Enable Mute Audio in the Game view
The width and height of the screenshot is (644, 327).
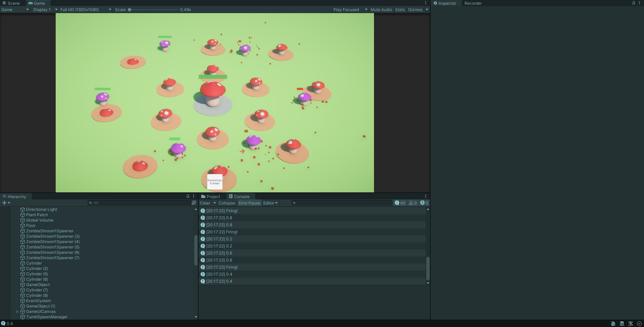381,9
